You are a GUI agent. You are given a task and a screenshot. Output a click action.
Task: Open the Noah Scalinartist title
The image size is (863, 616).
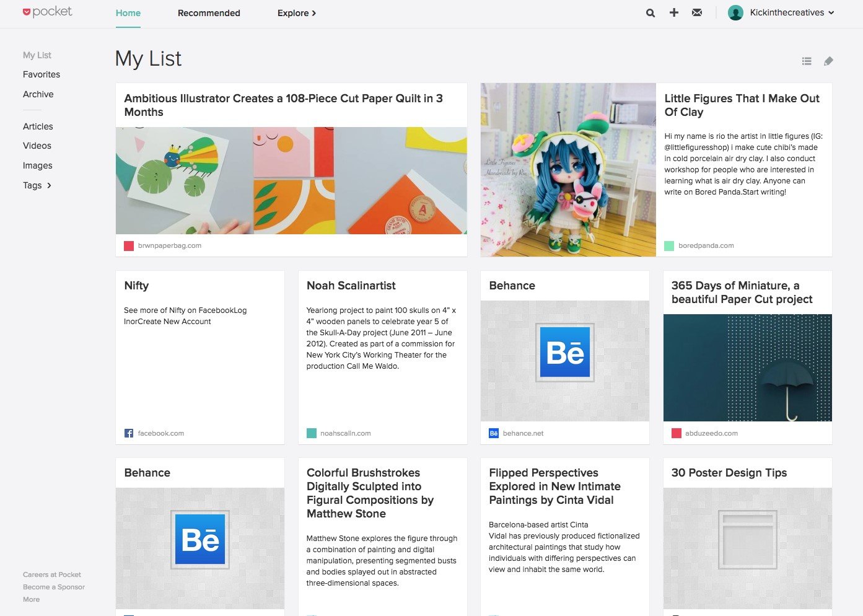[351, 286]
